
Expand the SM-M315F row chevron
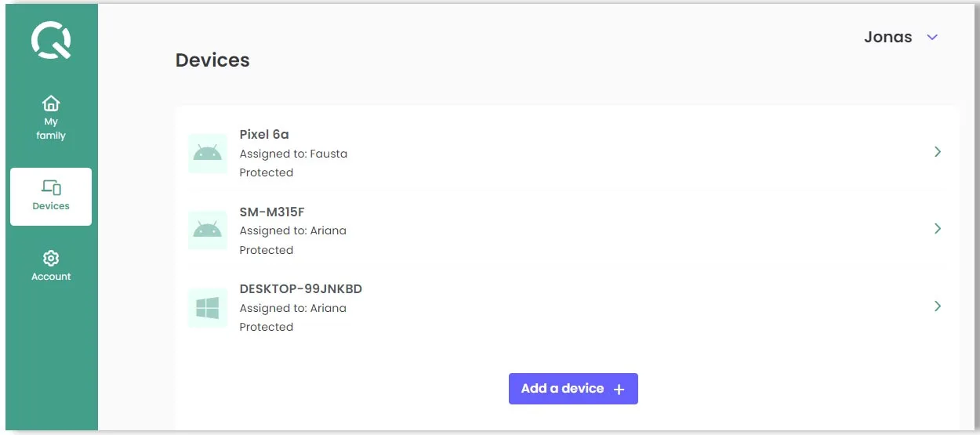point(938,229)
